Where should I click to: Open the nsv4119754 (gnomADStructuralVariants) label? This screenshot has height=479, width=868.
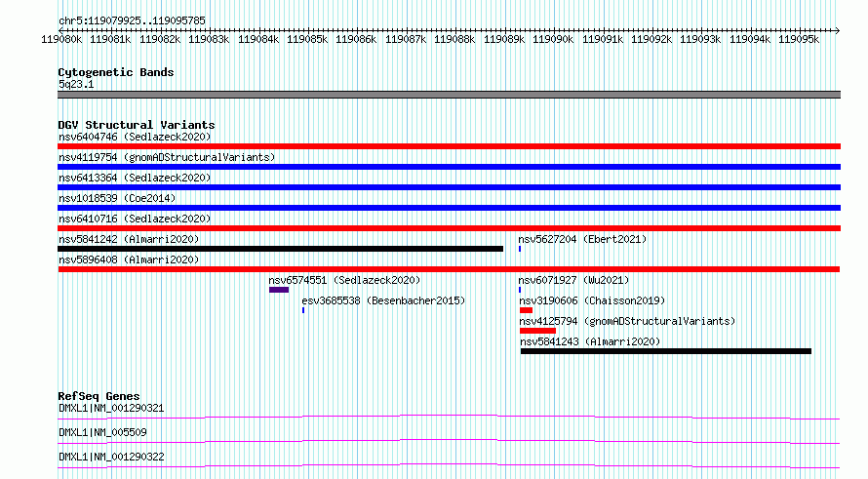point(167,157)
